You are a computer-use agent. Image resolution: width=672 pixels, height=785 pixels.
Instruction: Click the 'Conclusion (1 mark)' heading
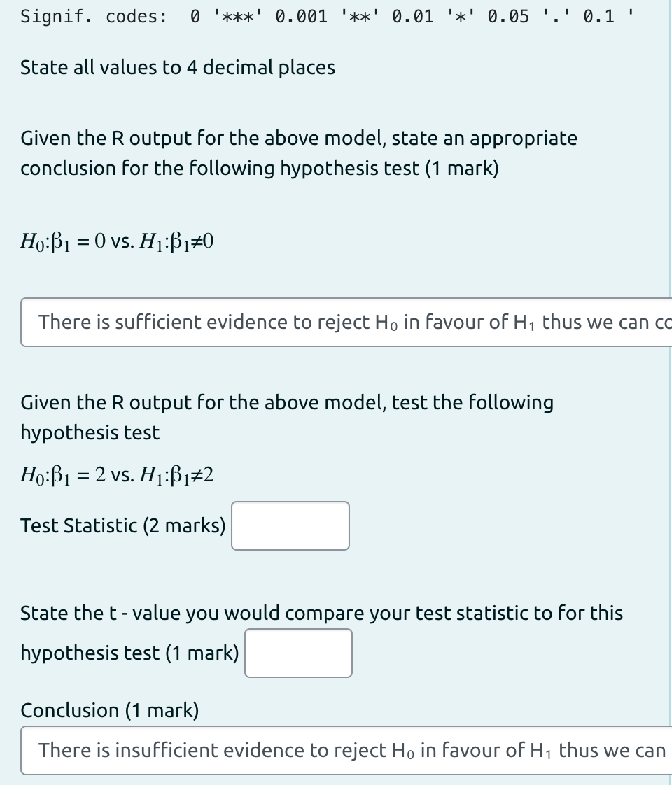[110, 710]
